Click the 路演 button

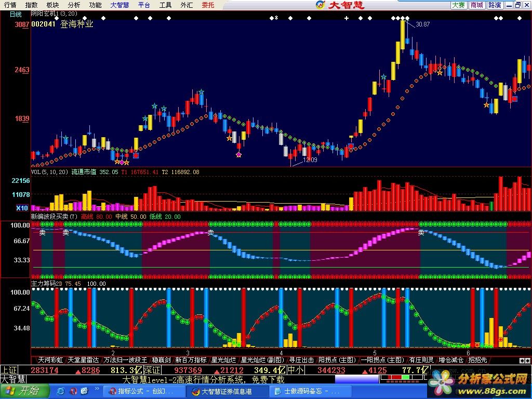tap(495, 5)
